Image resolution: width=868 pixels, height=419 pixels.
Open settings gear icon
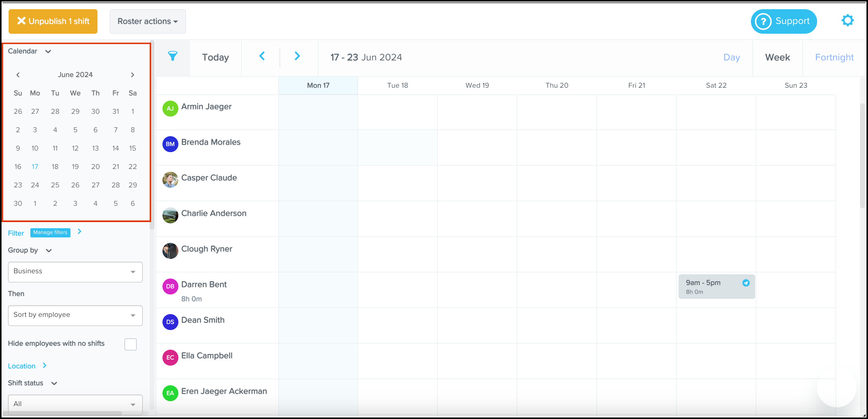click(847, 21)
